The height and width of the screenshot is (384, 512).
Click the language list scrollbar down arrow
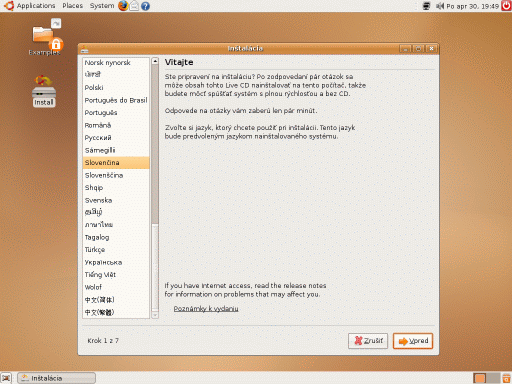tap(155, 315)
